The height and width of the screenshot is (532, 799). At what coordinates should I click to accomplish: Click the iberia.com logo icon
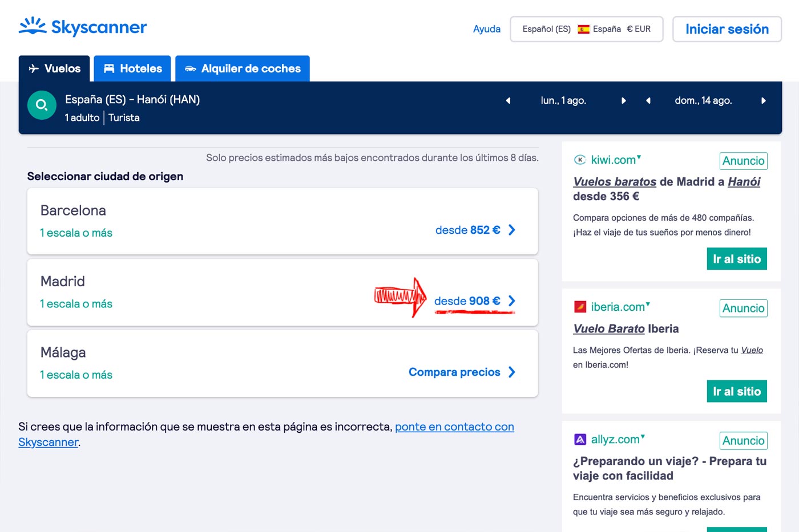click(x=580, y=307)
